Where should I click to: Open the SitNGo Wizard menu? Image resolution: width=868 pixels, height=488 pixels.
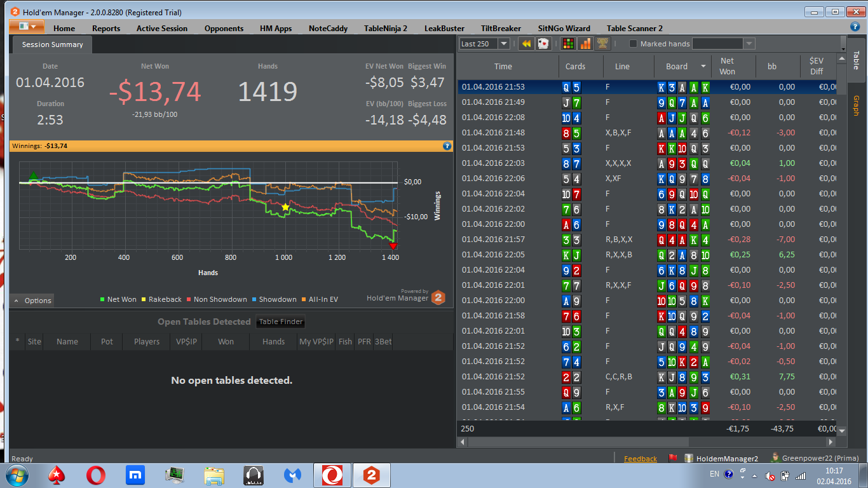[564, 28]
